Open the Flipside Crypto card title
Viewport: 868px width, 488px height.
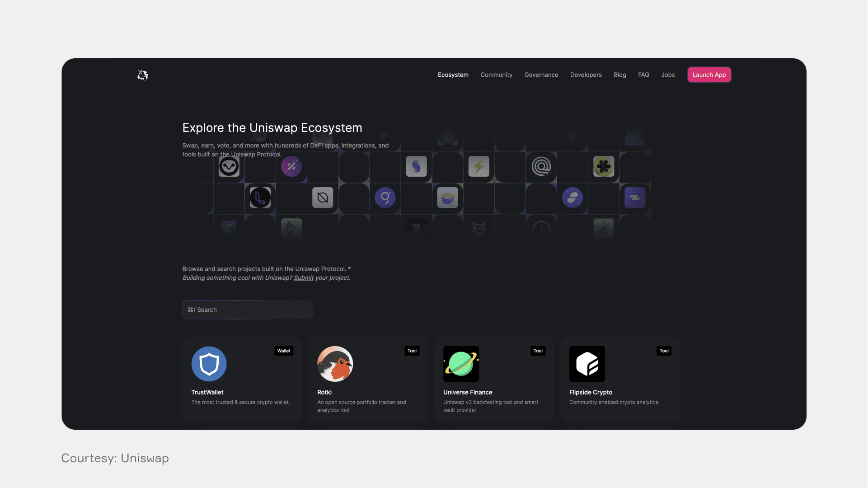click(591, 393)
